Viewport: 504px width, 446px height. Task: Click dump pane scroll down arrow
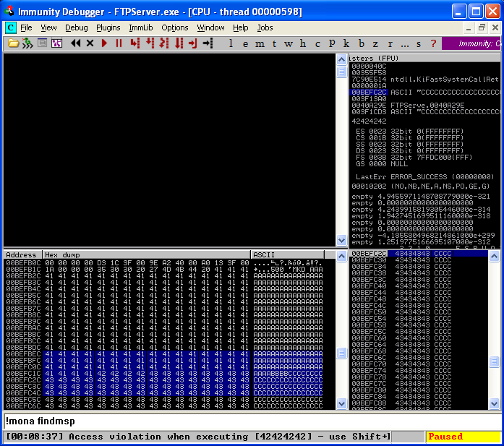click(341, 403)
